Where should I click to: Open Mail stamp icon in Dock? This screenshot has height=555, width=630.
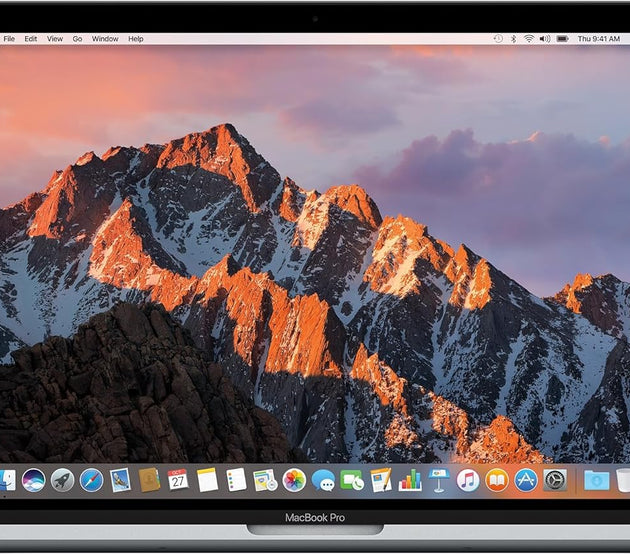[x=120, y=480]
